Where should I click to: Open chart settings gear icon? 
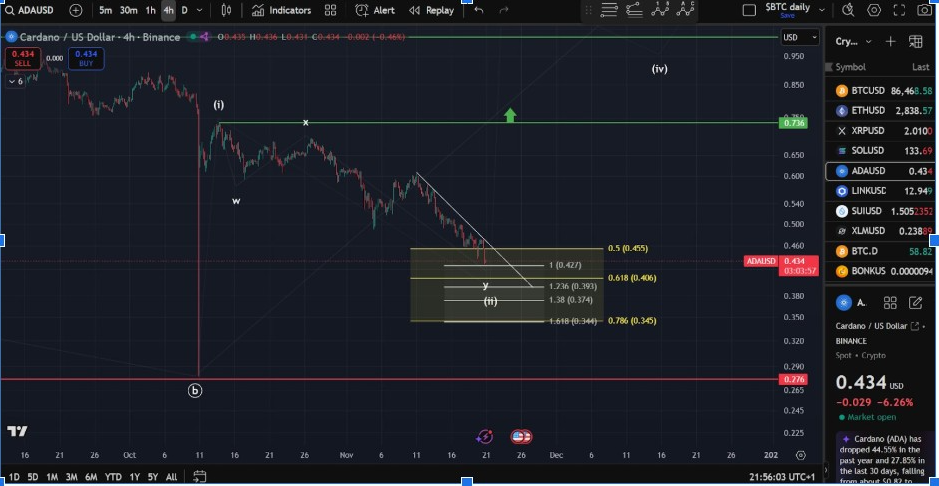click(874, 10)
